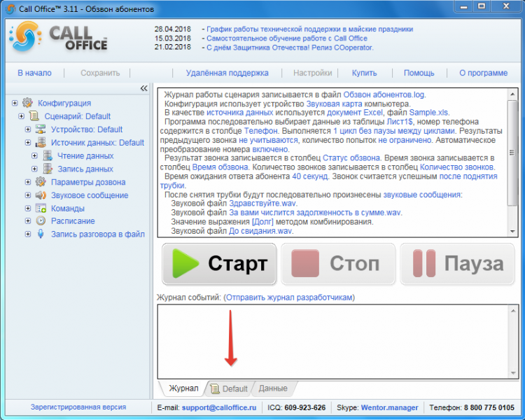Open Настройки in the top menu
The width and height of the screenshot is (525, 420).
tap(313, 73)
